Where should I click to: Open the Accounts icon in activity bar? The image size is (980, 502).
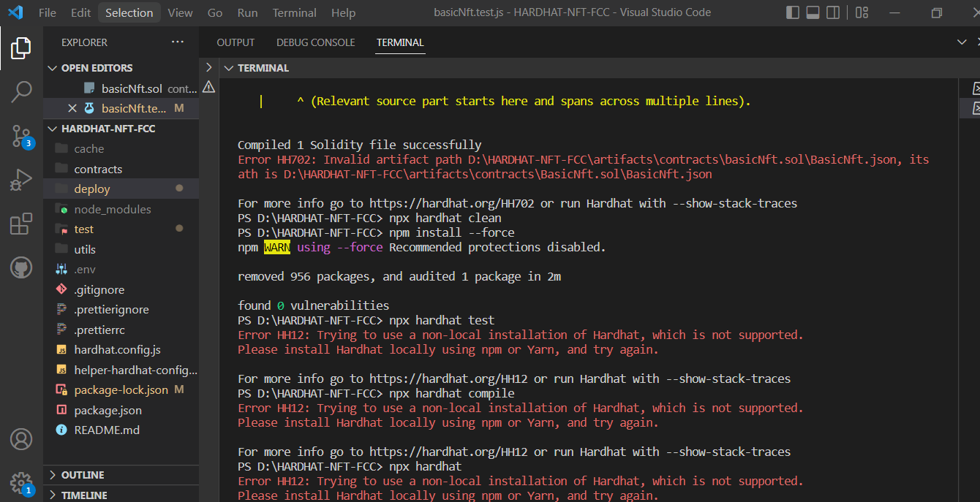coord(21,439)
